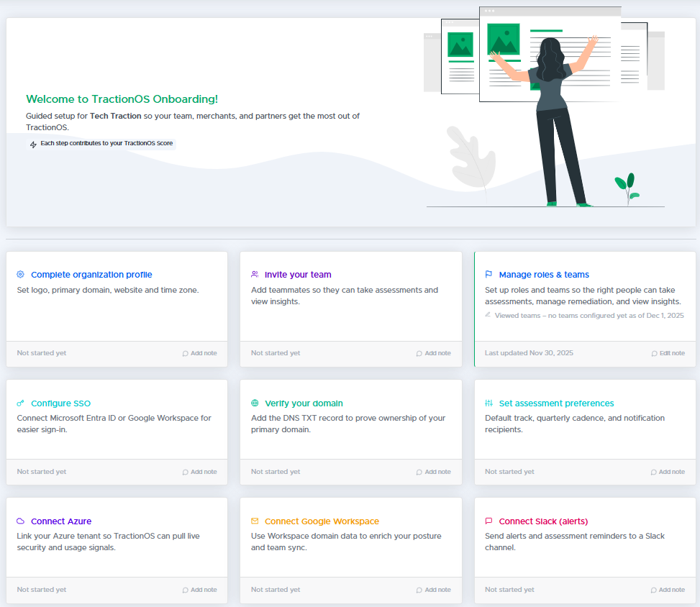The image size is (700, 607).
Task: Edit note on Manage roles & teams card
Action: 668,353
